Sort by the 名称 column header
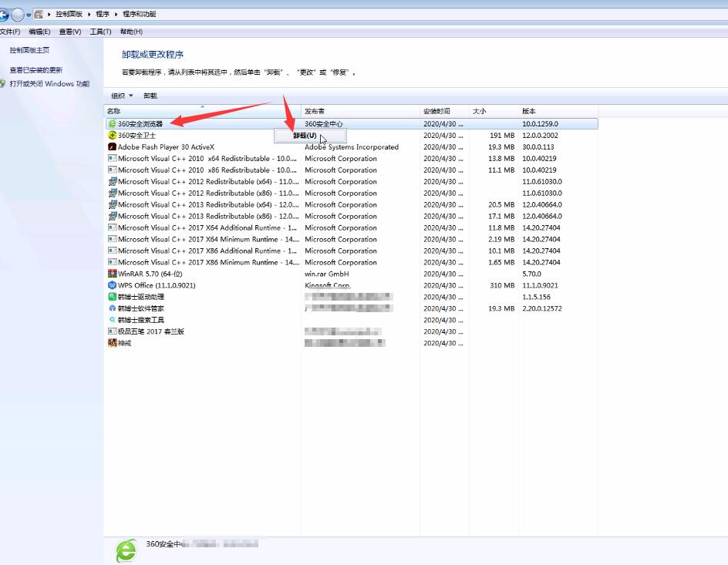This screenshot has height=565, width=728. point(202,111)
